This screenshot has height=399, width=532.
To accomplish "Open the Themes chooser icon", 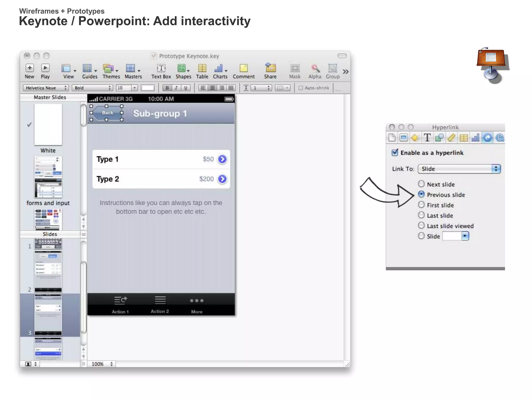I will tap(108, 68).
